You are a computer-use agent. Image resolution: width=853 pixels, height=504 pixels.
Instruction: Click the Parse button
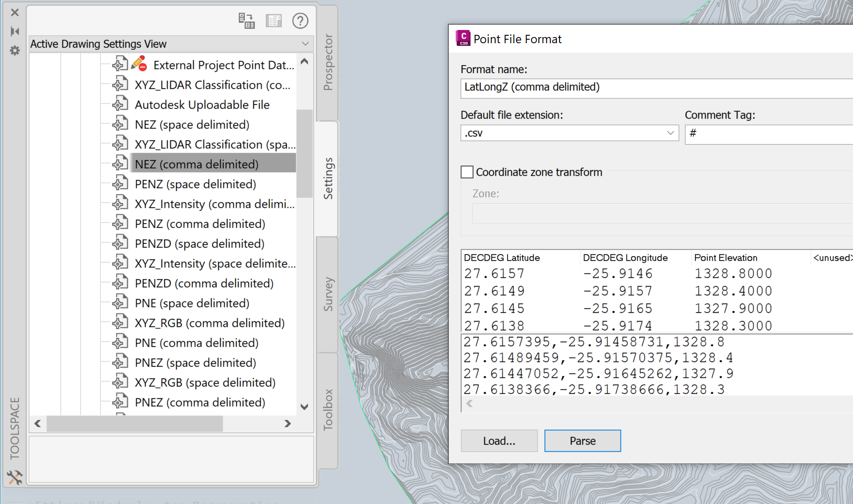pyautogui.click(x=582, y=441)
